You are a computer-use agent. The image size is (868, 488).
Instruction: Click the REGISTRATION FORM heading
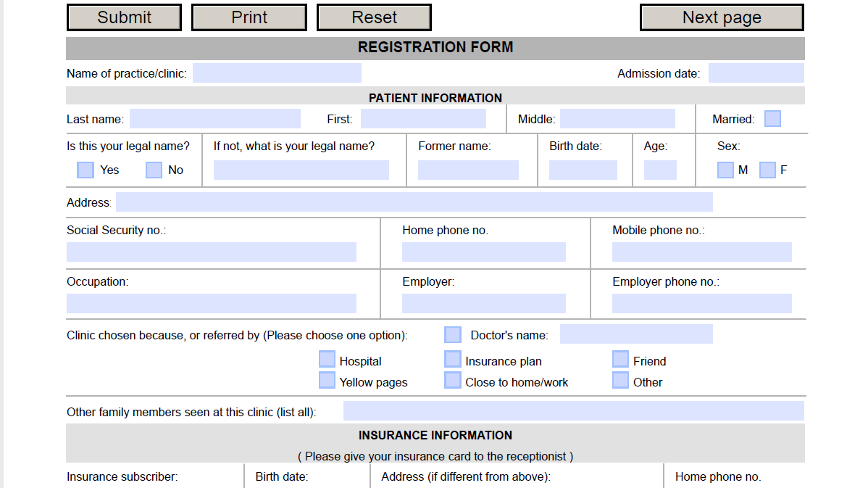pos(435,48)
